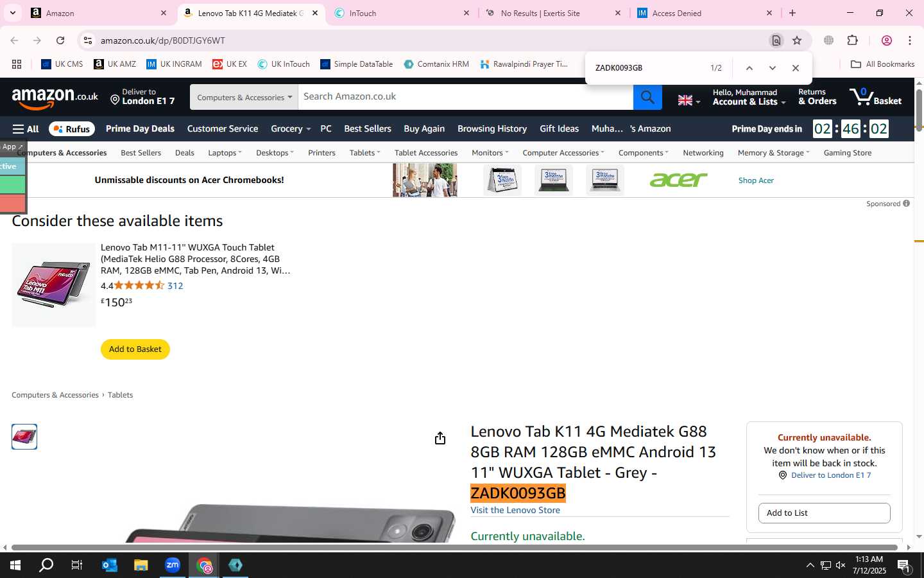Click the Amazon.co.uk logo

coord(55,98)
